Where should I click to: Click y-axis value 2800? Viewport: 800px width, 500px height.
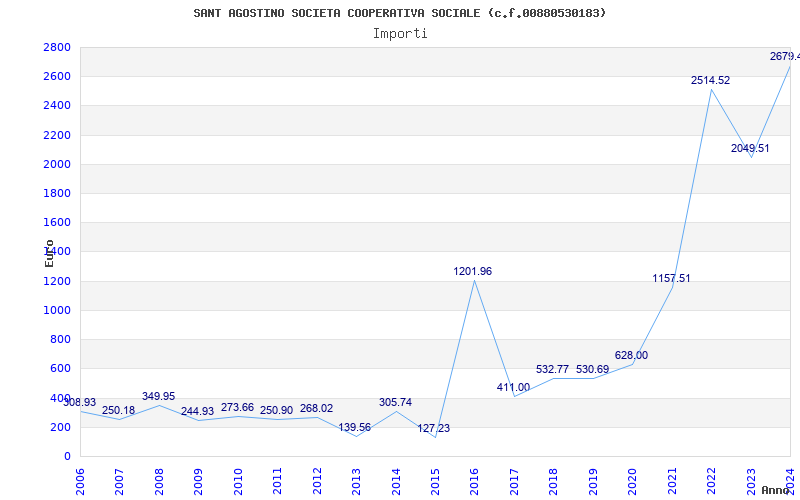pos(57,47)
